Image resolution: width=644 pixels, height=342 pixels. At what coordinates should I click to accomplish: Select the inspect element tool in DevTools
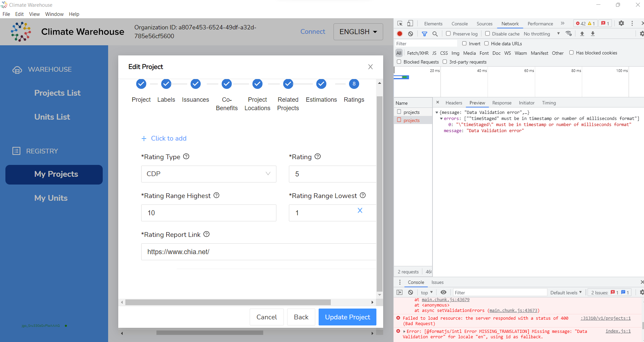400,23
